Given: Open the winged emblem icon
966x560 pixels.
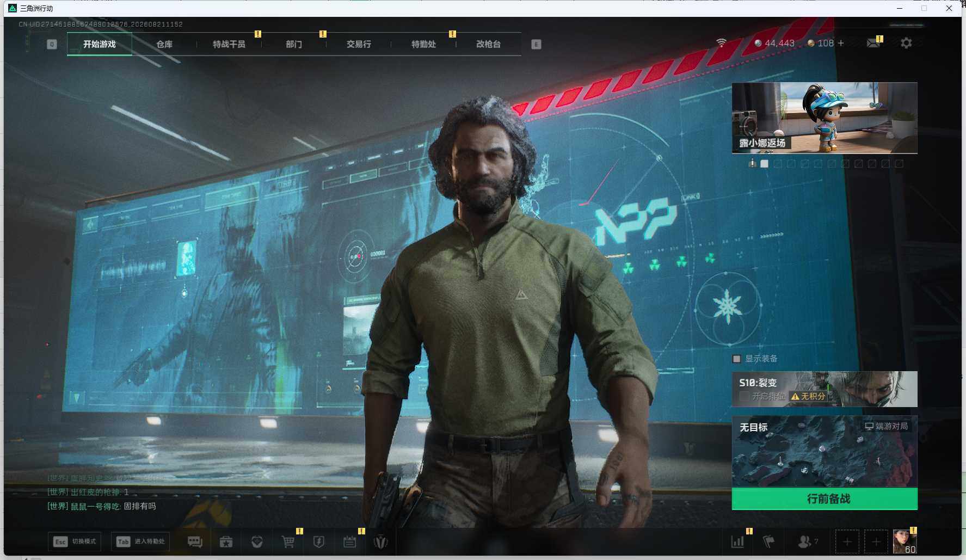Looking at the screenshot, I should pyautogui.click(x=381, y=541).
